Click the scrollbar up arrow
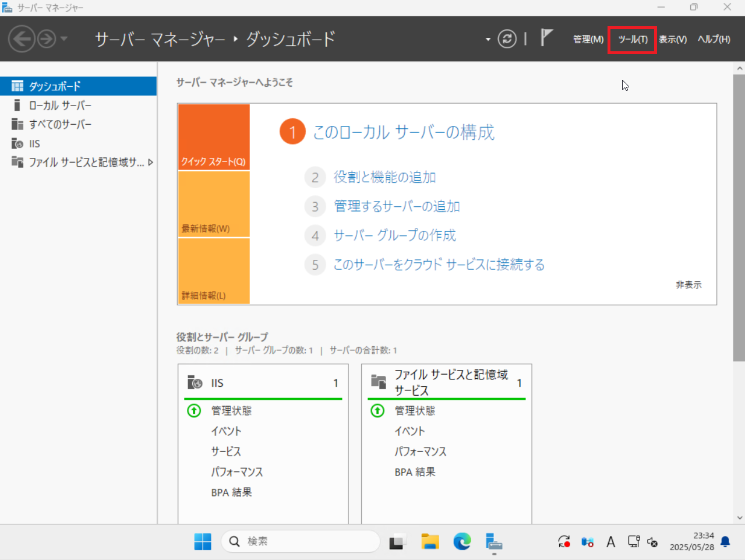Screen dimensions: 745x560 pyautogui.click(x=740, y=68)
